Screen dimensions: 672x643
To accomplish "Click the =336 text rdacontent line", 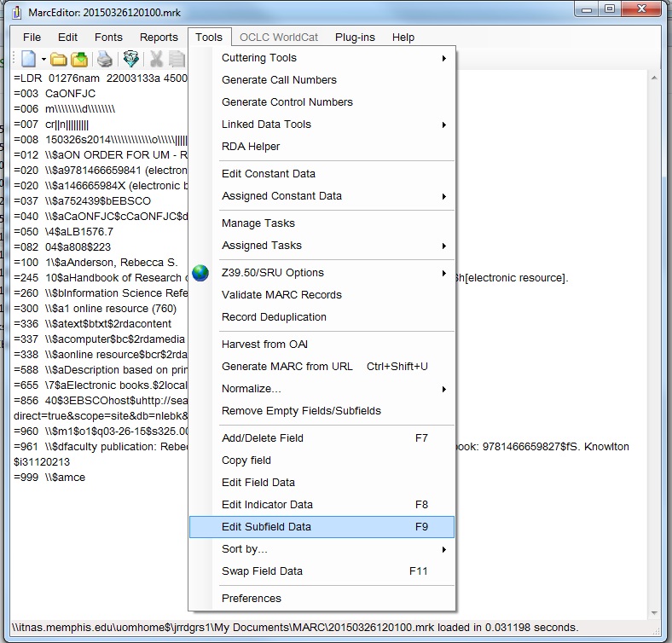I will tap(92, 324).
